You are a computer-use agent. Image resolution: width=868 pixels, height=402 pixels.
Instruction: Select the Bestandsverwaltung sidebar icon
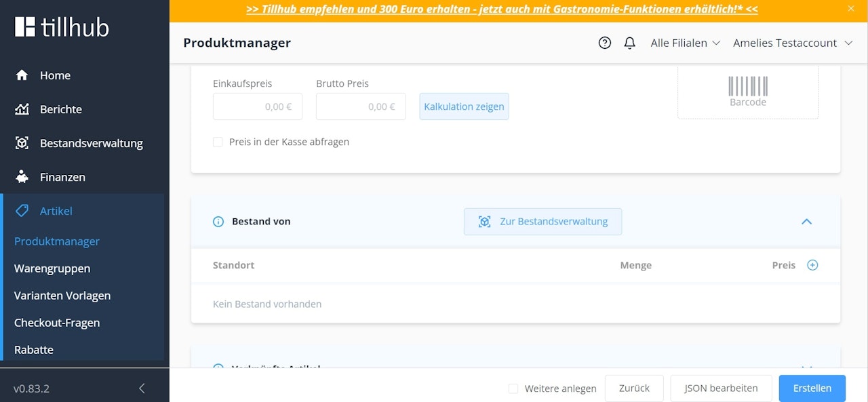[x=21, y=143]
